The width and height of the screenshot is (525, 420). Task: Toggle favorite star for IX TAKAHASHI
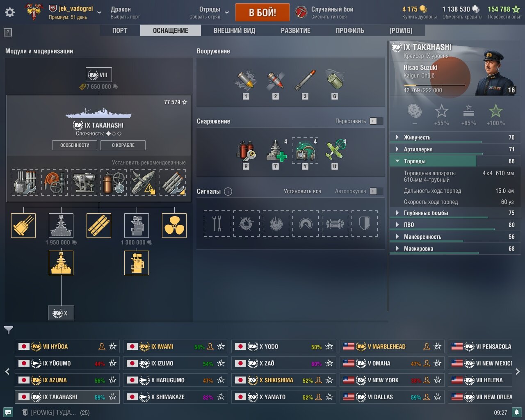click(113, 397)
